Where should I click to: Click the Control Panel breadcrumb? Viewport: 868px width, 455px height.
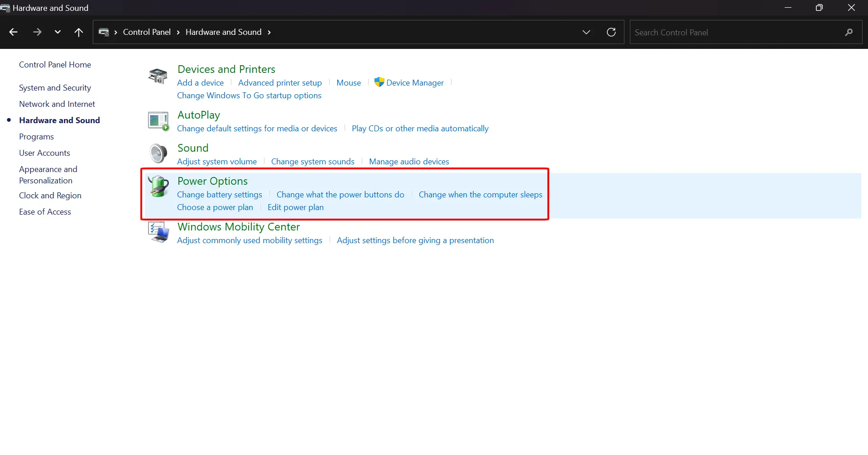click(147, 32)
